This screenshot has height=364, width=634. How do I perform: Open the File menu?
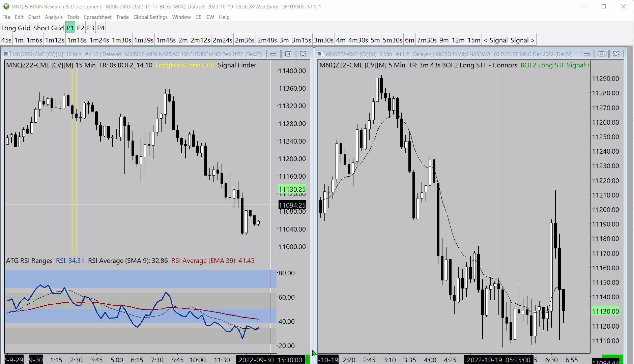click(x=6, y=17)
